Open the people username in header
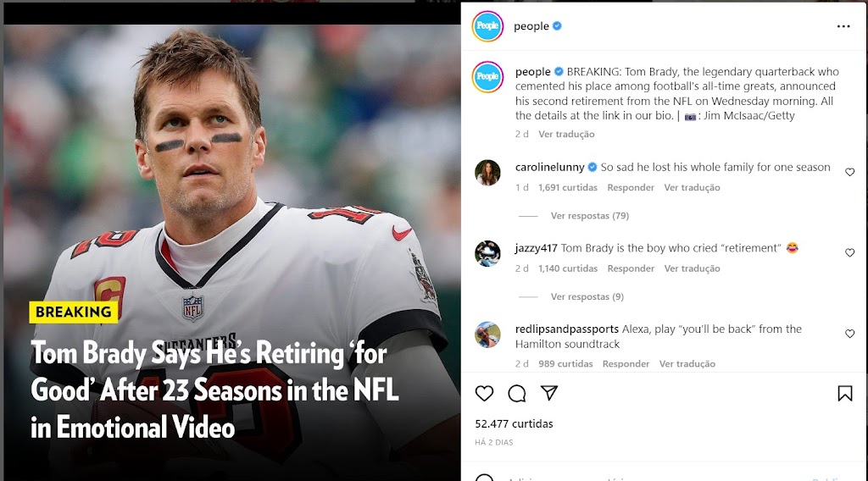This screenshot has width=868, height=481. click(531, 26)
